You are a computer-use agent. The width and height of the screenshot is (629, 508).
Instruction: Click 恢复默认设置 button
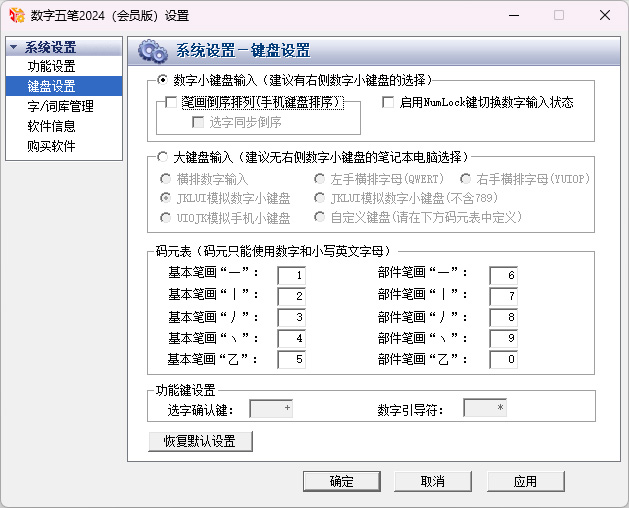pyautogui.click(x=200, y=441)
